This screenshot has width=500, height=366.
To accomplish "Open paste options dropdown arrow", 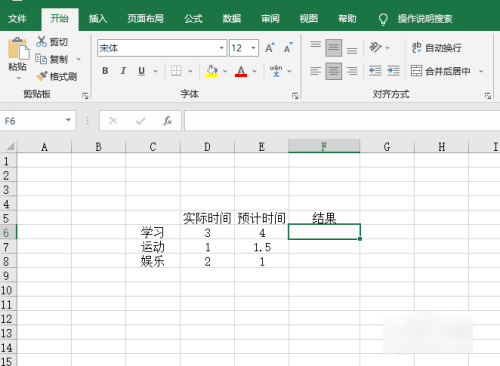I will (19, 78).
